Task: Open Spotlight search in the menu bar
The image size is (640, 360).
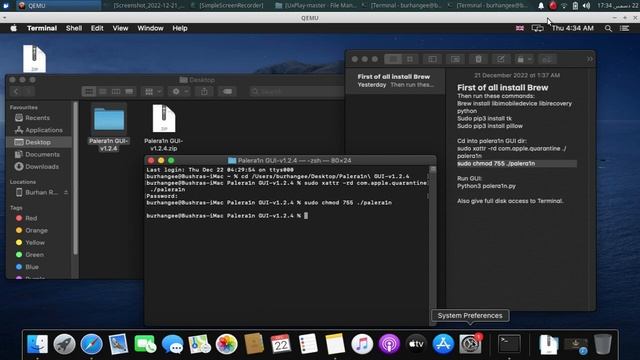Action: point(608,28)
